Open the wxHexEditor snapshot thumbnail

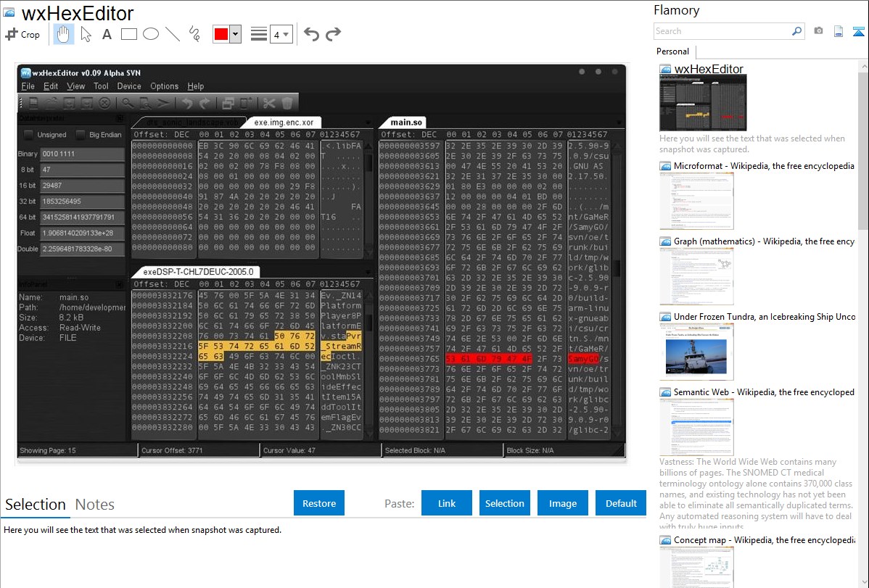[703, 103]
